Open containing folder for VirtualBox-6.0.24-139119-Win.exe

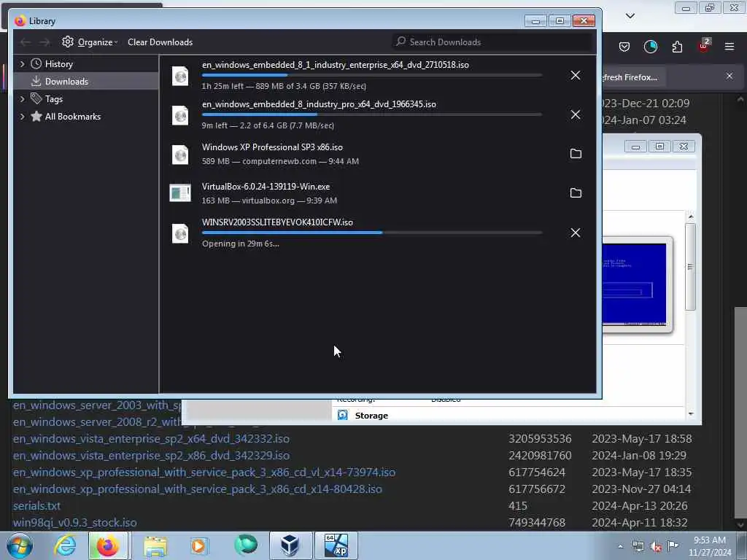pyautogui.click(x=576, y=192)
